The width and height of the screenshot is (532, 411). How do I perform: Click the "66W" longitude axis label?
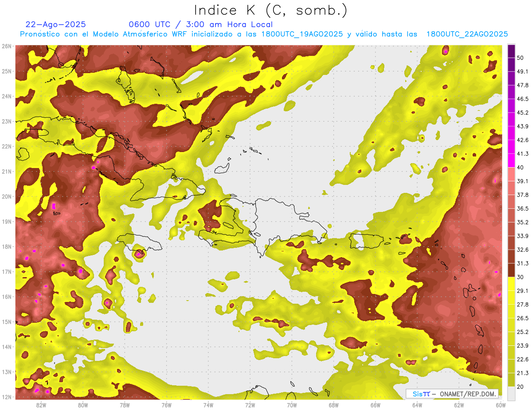pos(375,405)
